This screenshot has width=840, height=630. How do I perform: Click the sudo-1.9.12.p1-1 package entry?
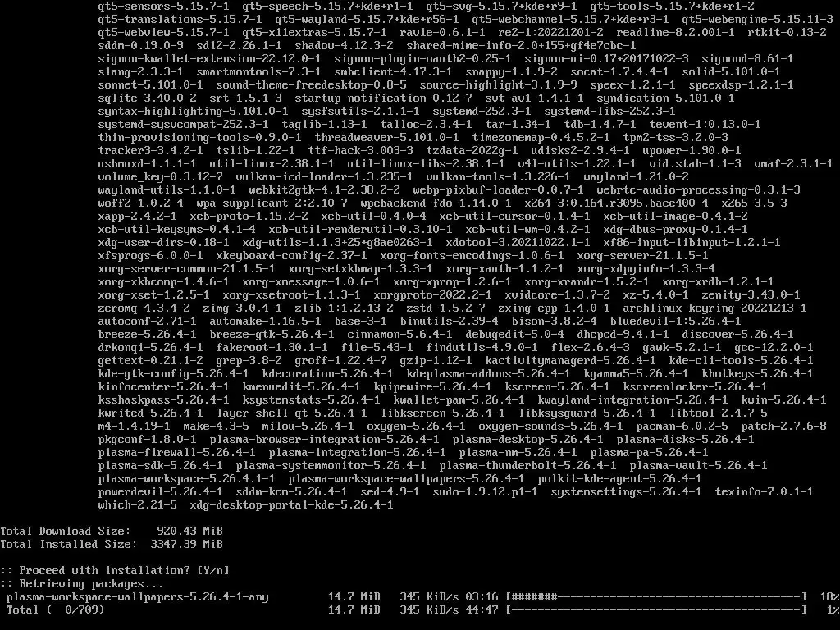coord(485,492)
